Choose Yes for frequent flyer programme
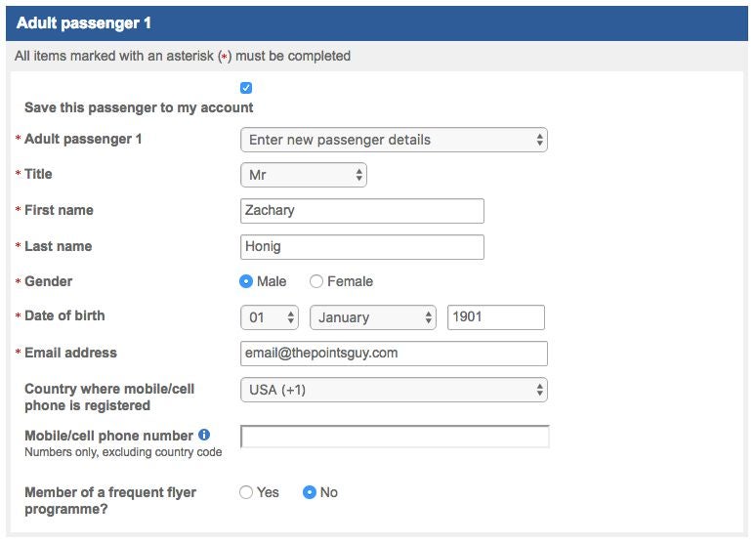The width and height of the screenshot is (756, 544). click(246, 492)
